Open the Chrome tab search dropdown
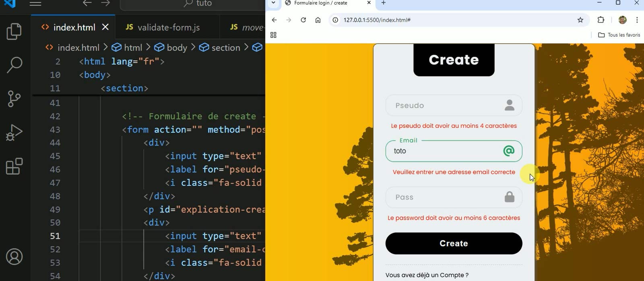Image resolution: width=644 pixels, height=281 pixels. click(273, 3)
